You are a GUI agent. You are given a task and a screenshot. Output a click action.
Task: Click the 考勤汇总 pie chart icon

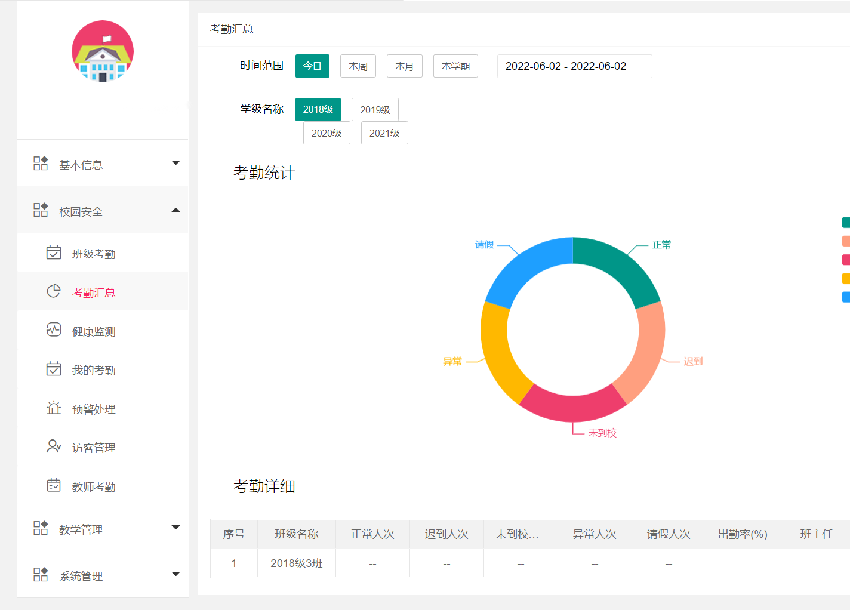click(54, 291)
